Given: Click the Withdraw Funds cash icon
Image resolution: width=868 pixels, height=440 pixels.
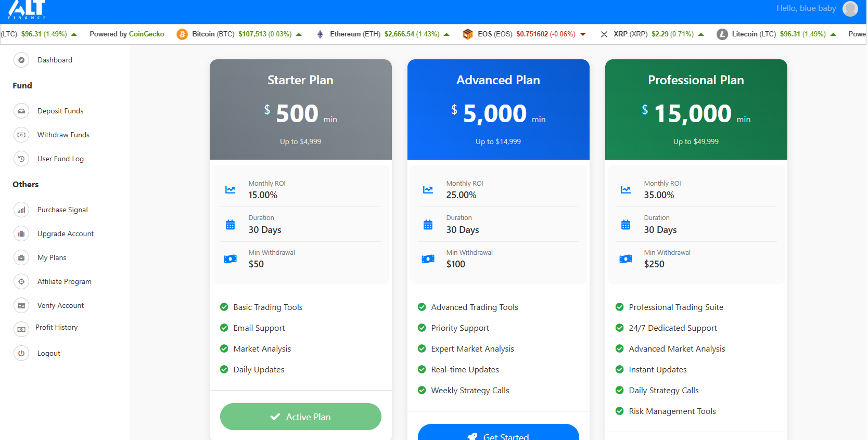Looking at the screenshot, I should [x=21, y=135].
